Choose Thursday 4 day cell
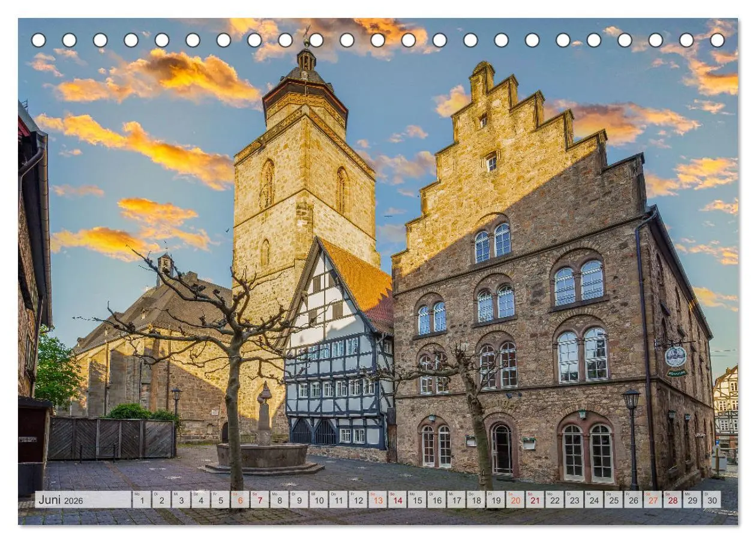 (201, 500)
